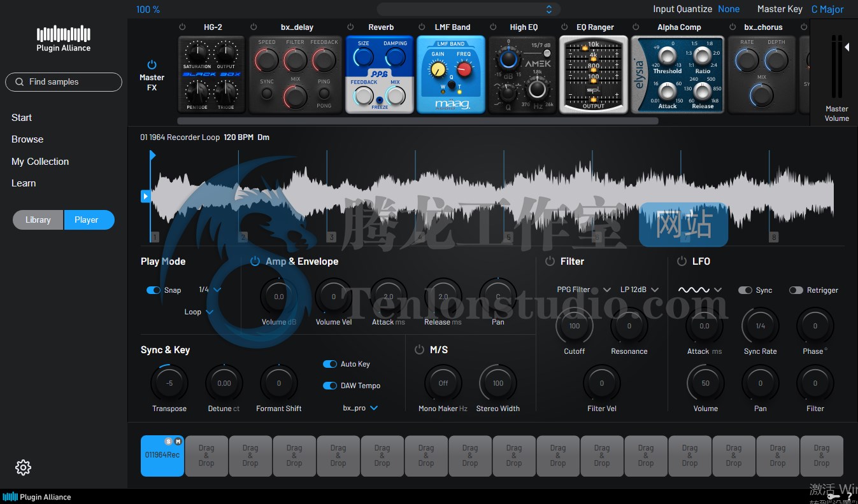Click the filter Cutoff knob
The image size is (858, 504).
click(x=575, y=326)
